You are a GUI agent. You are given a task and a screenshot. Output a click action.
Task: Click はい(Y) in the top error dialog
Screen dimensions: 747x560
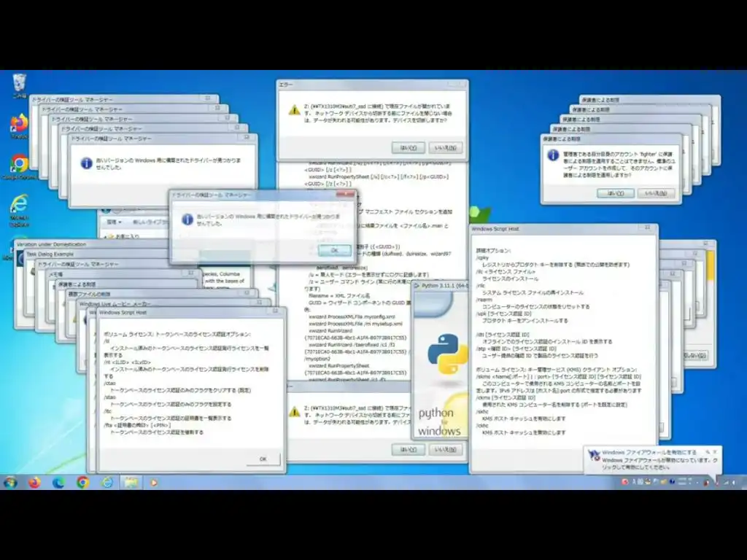click(x=409, y=147)
